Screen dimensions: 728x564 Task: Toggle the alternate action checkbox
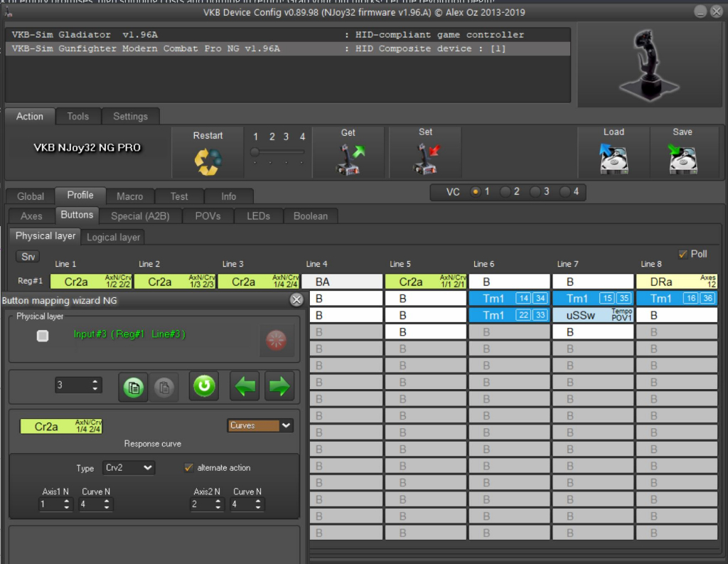coord(188,467)
